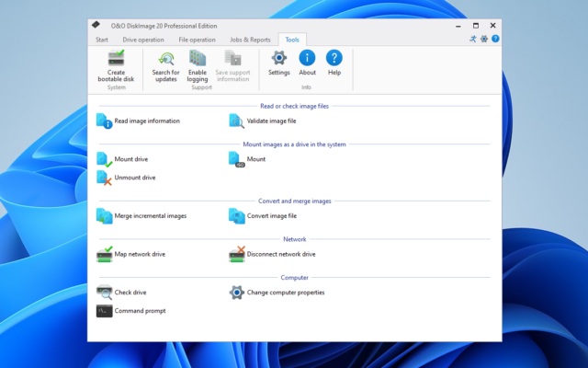The image size is (588, 368).
Task: Open the Settings gear in the ribbon
Action: pyautogui.click(x=279, y=58)
